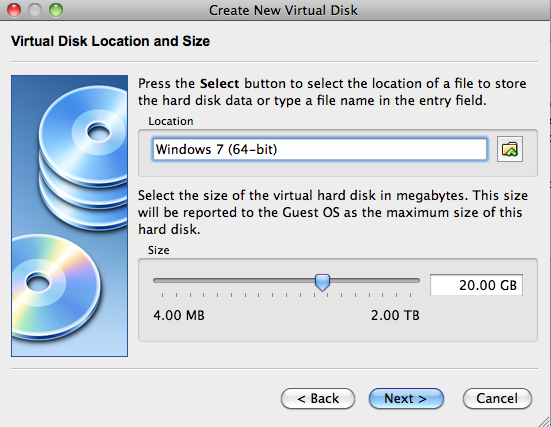Go back with the < Back button
Screen dimensions: 551x427
tap(318, 399)
